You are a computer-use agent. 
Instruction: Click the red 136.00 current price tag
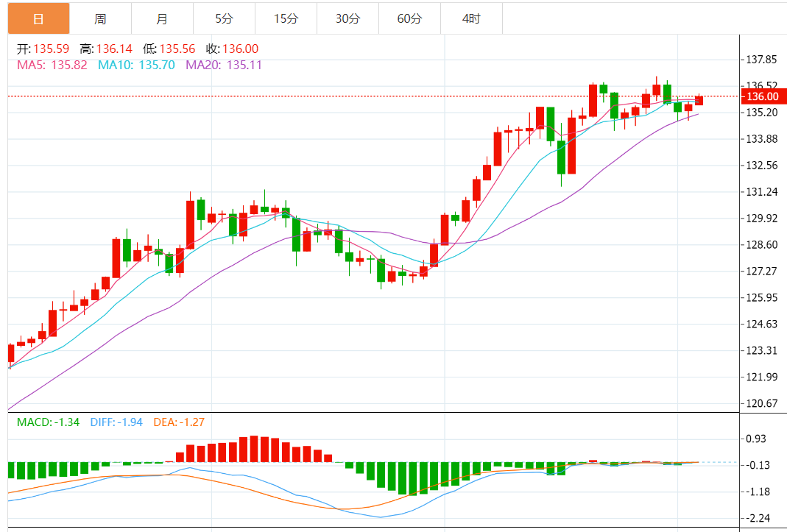(x=763, y=96)
